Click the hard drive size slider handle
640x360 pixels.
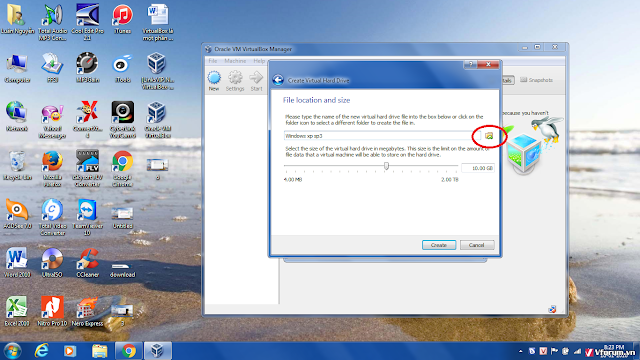click(386, 166)
